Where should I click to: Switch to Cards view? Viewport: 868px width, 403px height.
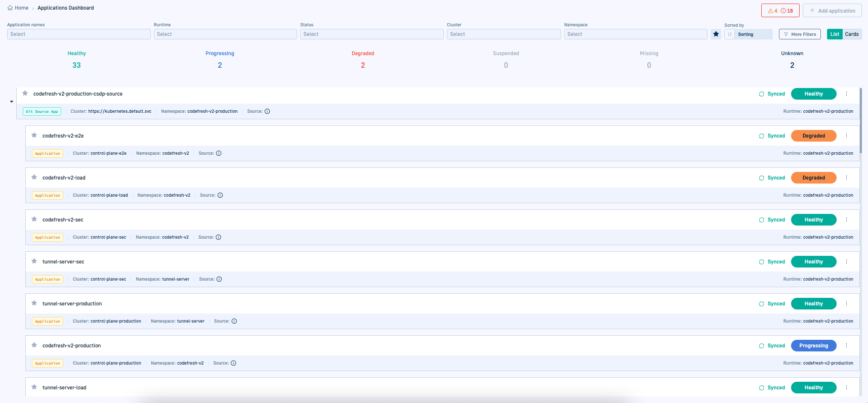click(852, 34)
